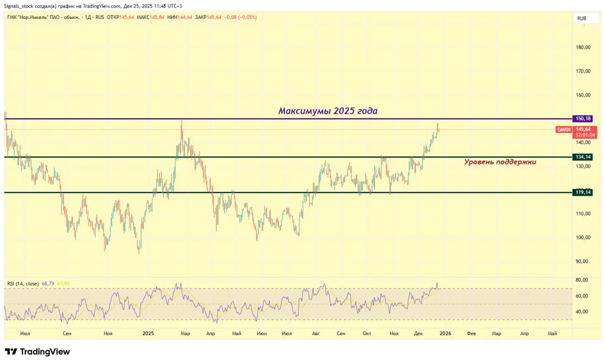Open the RUB currency selector

point(581,18)
